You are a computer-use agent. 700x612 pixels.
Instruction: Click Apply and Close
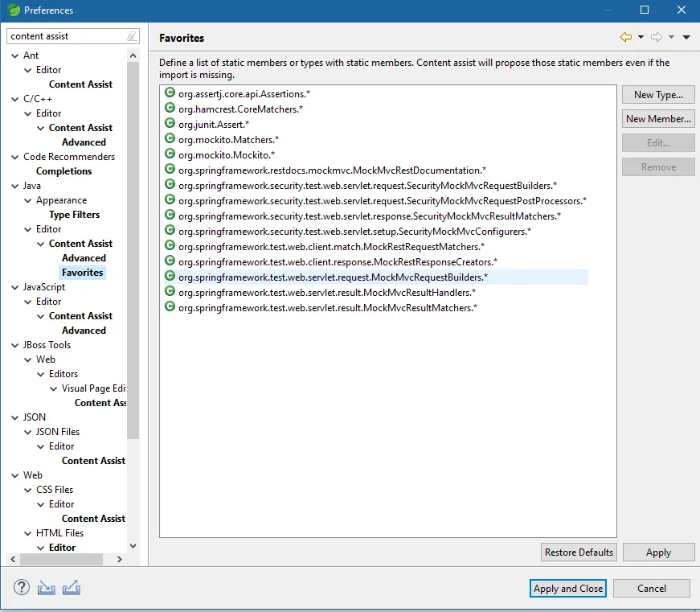(x=568, y=589)
